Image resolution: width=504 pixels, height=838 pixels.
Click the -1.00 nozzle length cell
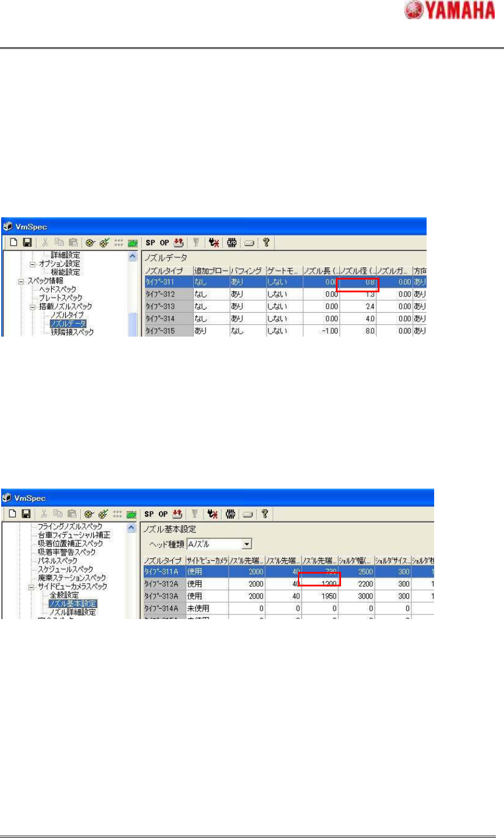point(321,330)
